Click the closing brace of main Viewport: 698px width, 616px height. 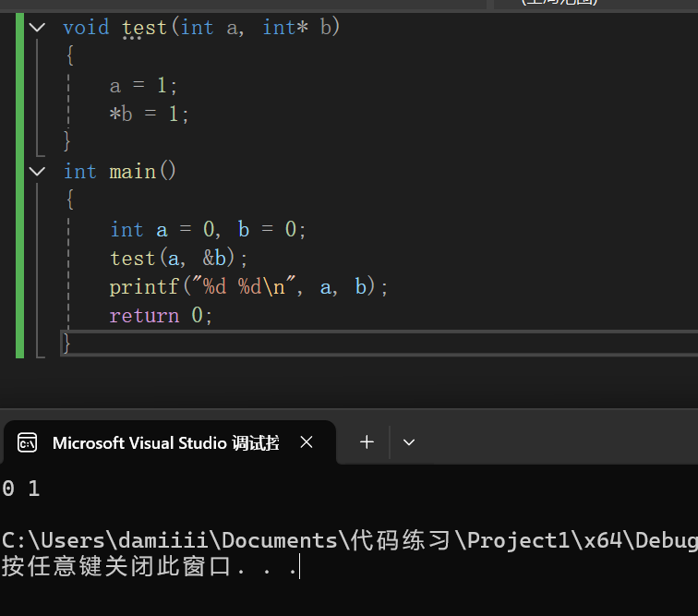click(x=66, y=344)
